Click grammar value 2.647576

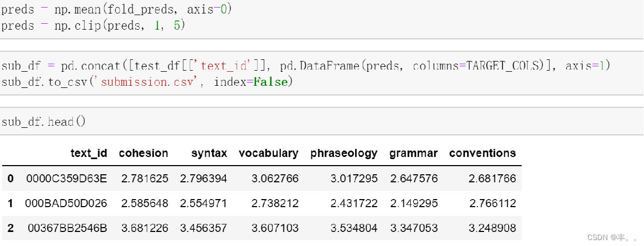pos(414,179)
